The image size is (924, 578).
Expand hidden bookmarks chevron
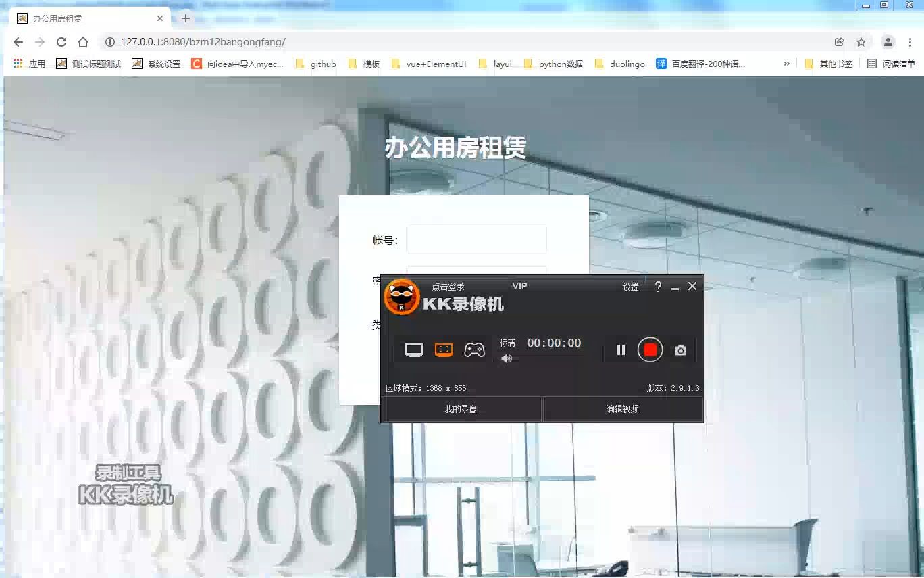click(786, 64)
